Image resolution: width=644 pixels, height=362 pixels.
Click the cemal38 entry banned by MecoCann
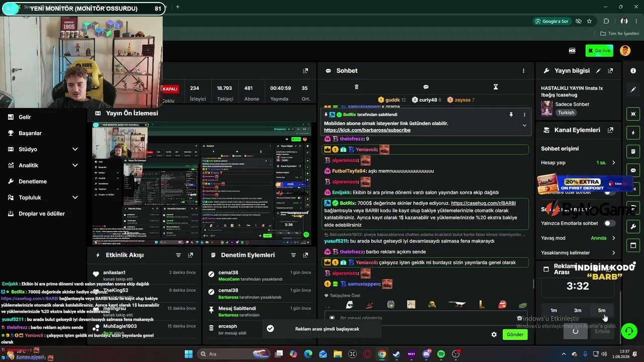click(259, 276)
